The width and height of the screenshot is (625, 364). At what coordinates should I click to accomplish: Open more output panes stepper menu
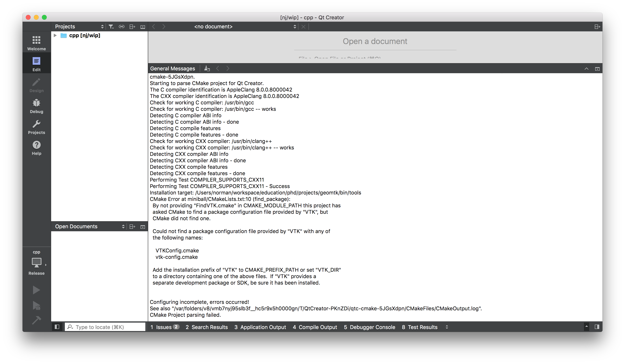click(x=447, y=327)
